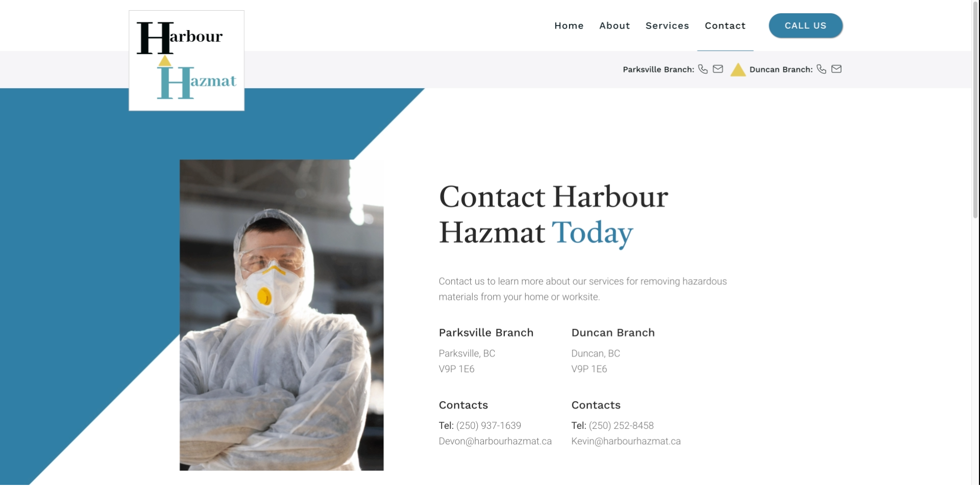Image resolution: width=980 pixels, height=488 pixels.
Task: Click the Parksville Branch heading
Action: click(x=486, y=333)
